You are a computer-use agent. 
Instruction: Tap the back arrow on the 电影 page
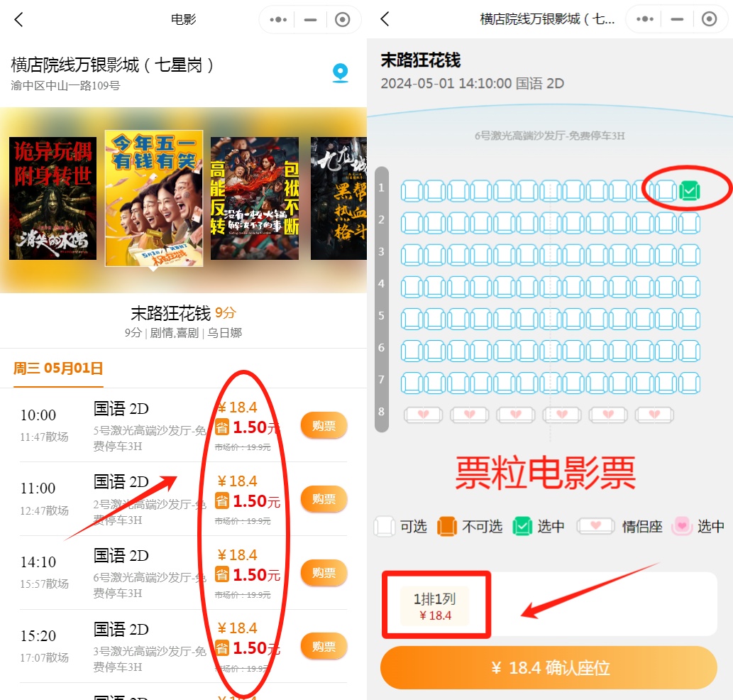tap(18, 20)
